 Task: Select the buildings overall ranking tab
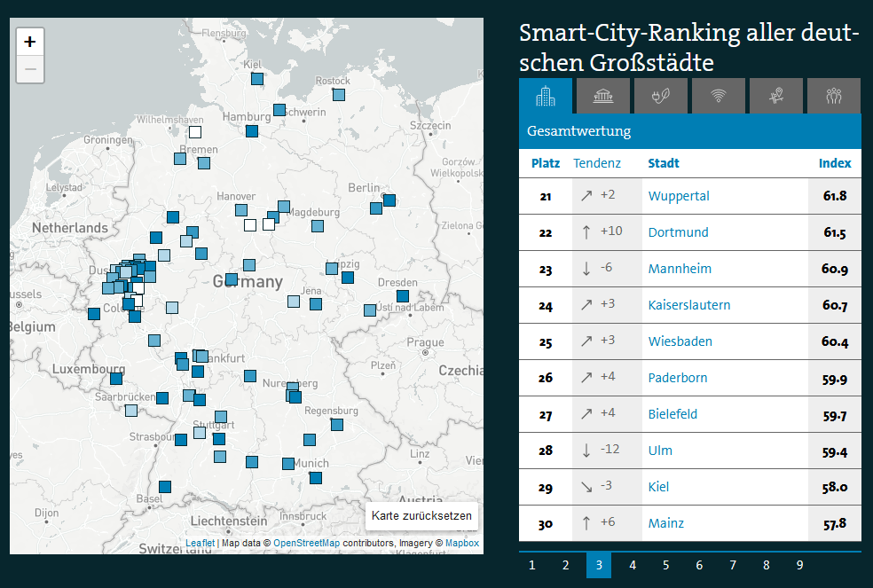click(x=545, y=96)
